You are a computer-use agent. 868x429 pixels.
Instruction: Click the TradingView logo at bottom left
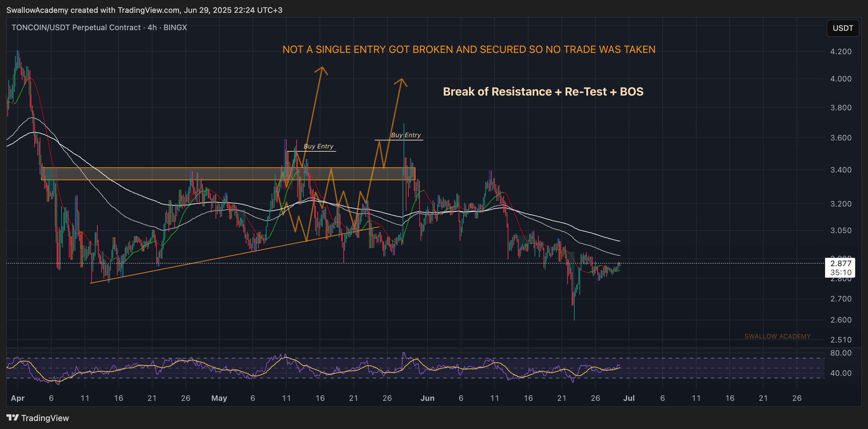pos(38,418)
